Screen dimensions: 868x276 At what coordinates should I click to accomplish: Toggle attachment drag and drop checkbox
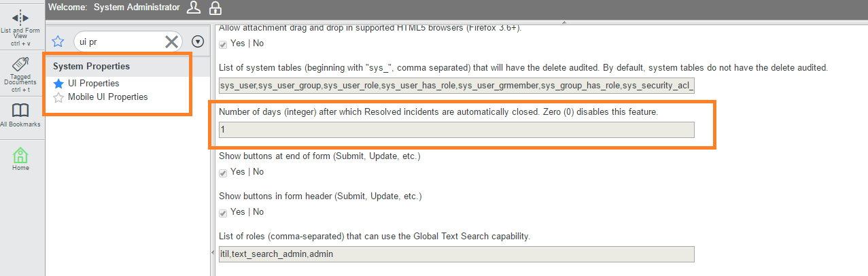[x=223, y=44]
